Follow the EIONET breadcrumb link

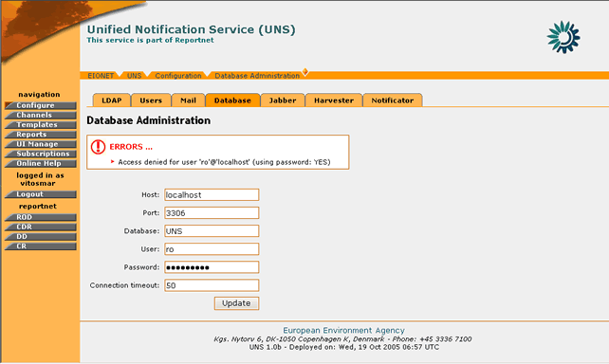(101, 76)
